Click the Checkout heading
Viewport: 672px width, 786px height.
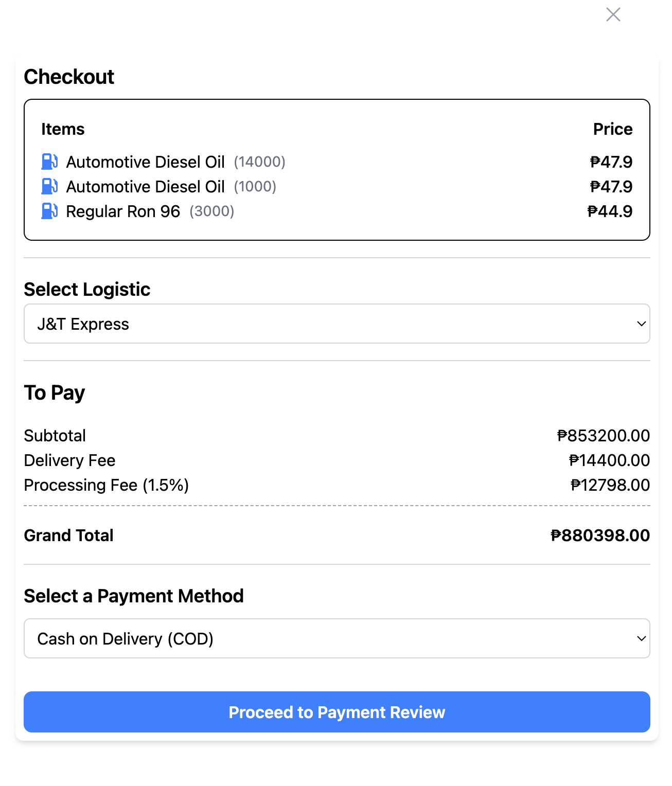tap(69, 77)
